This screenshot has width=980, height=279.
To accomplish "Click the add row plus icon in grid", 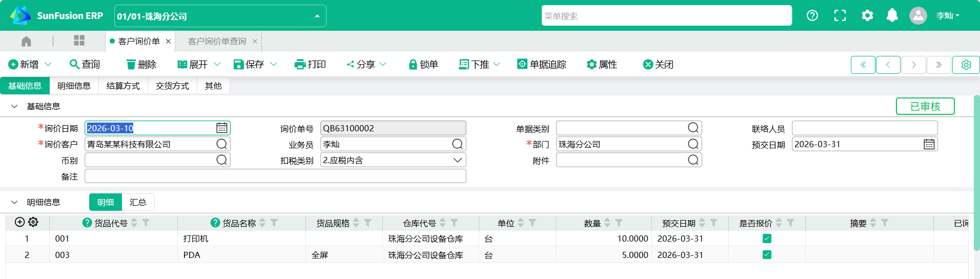I will point(19,222).
